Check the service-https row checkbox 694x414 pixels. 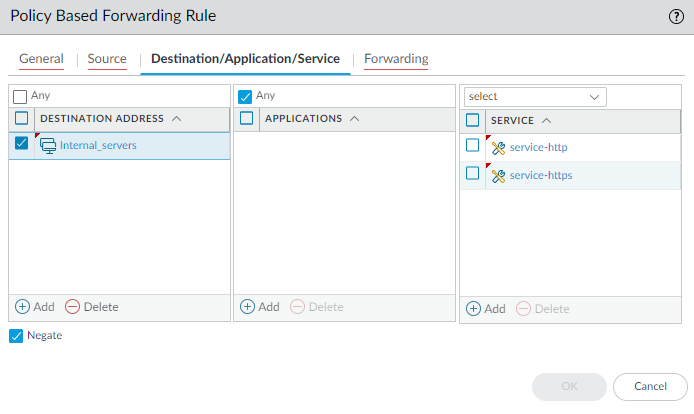(472, 173)
